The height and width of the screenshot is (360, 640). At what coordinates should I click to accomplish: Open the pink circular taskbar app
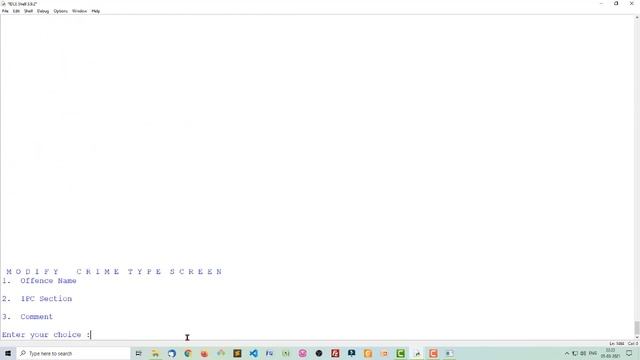coord(302,353)
